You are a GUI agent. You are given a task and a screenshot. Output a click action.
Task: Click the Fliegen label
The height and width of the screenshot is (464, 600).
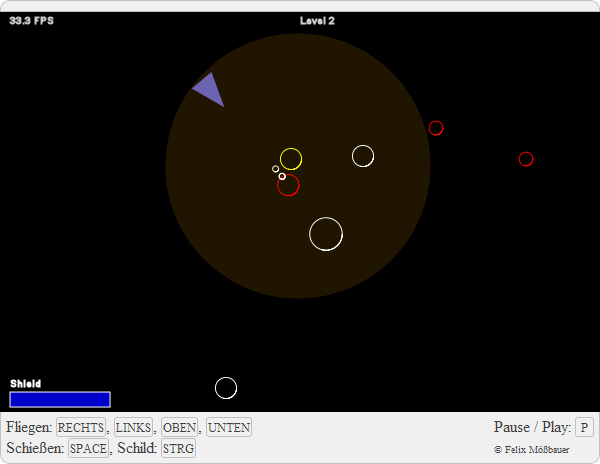click(x=29, y=427)
